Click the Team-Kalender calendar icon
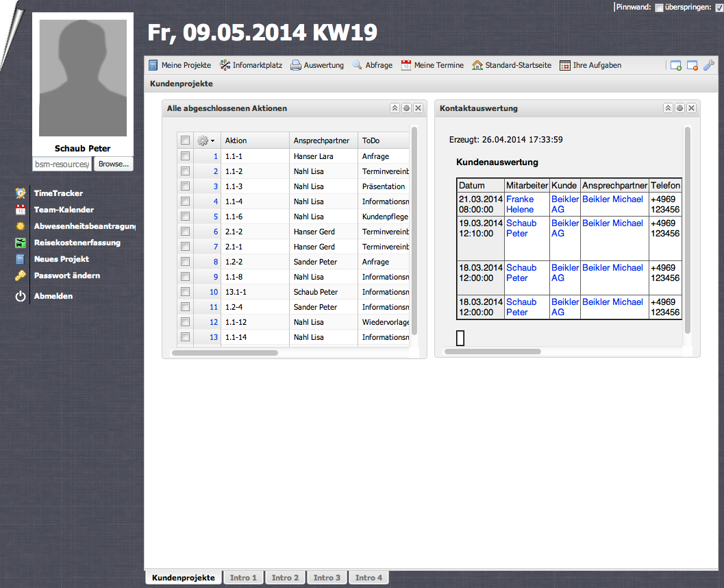The image size is (724, 588). coord(21,210)
